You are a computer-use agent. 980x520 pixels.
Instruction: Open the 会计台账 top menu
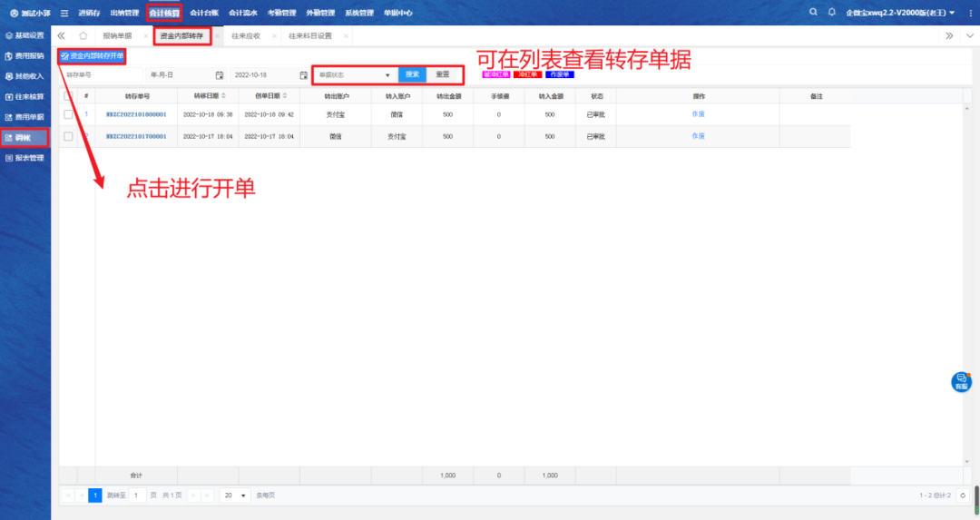[x=204, y=13]
